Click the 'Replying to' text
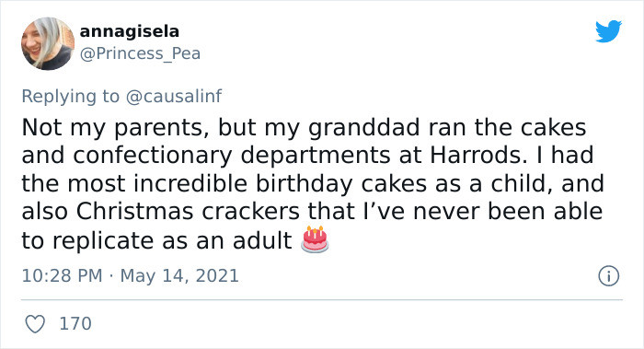 pyautogui.click(x=70, y=96)
